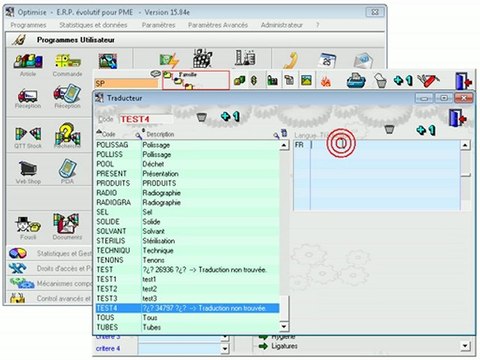Click the down arrow of code list scrollbar

284,327
